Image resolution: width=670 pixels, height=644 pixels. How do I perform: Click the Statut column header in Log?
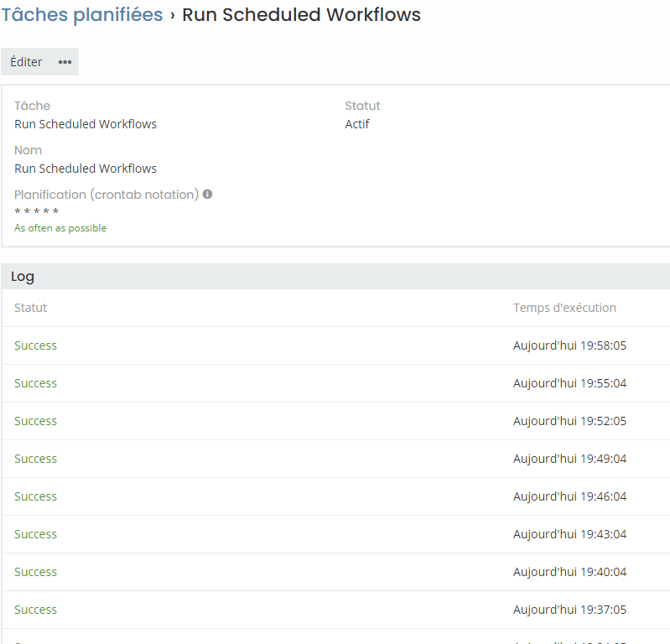pos(31,308)
